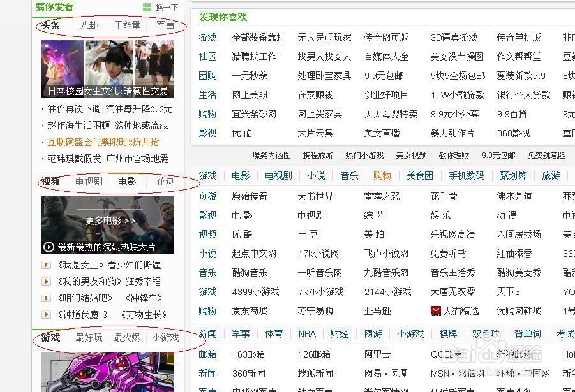Viewport: 575px width, 392px height.
Task: Click the orange 互联网盛会门票限时2折开抢 link
Action: coord(103,142)
